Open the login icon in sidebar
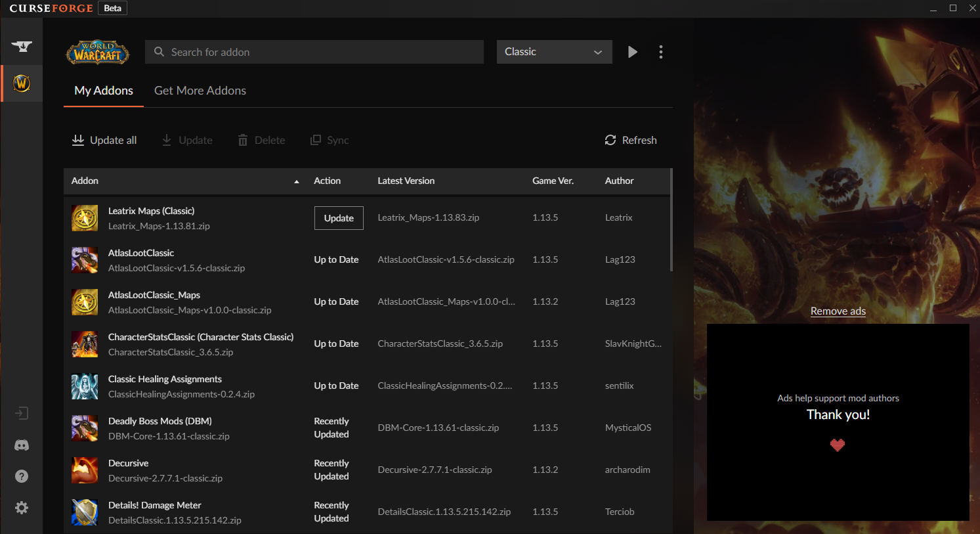The width and height of the screenshot is (980, 534). click(x=22, y=413)
